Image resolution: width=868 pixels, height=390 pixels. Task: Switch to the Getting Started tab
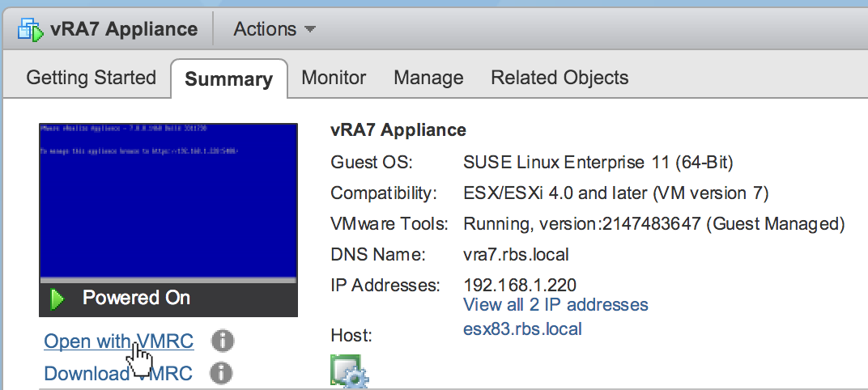(91, 78)
